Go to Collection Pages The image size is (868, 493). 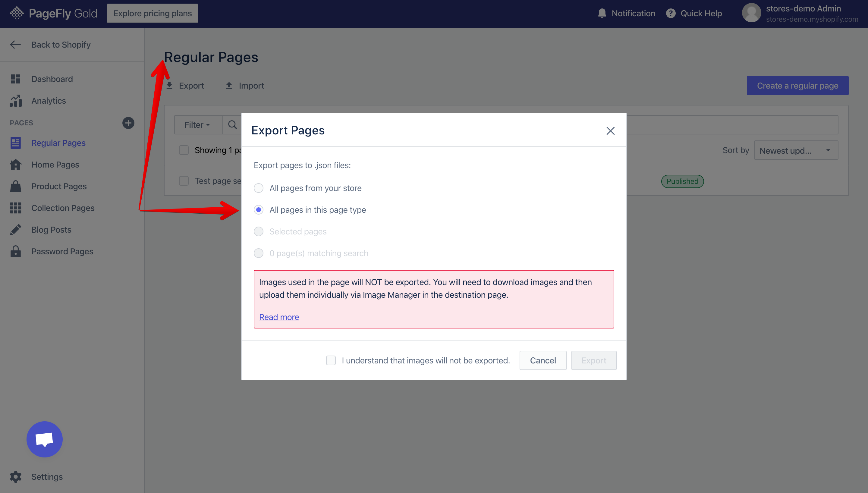[x=63, y=208]
